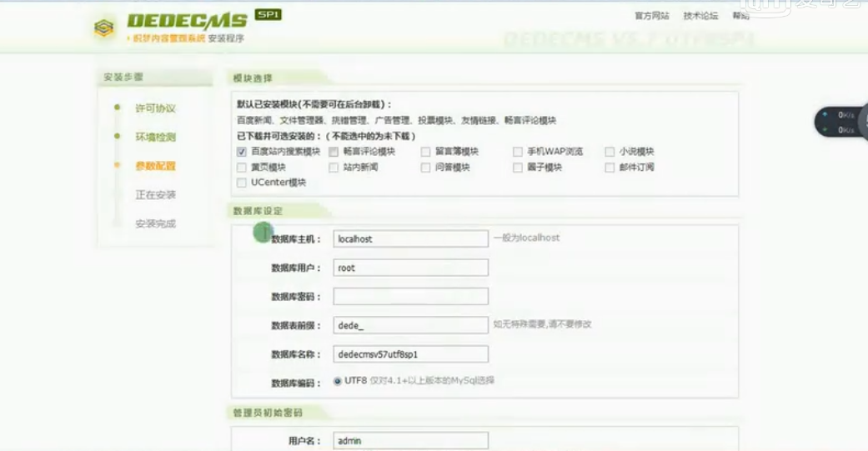This screenshot has width=868, height=451.
Task: Click the empty 数据库密码 field
Action: (x=410, y=297)
